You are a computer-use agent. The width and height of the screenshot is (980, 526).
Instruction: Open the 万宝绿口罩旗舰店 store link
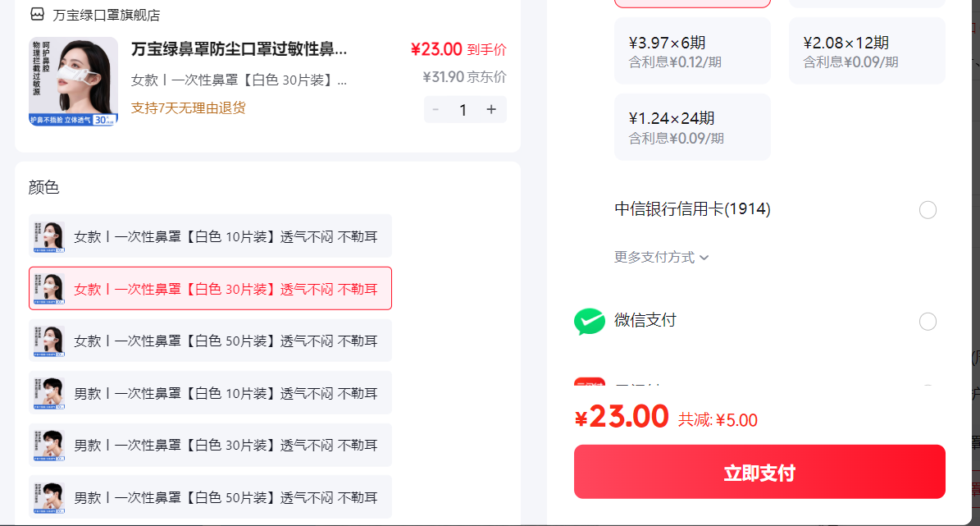click(107, 15)
